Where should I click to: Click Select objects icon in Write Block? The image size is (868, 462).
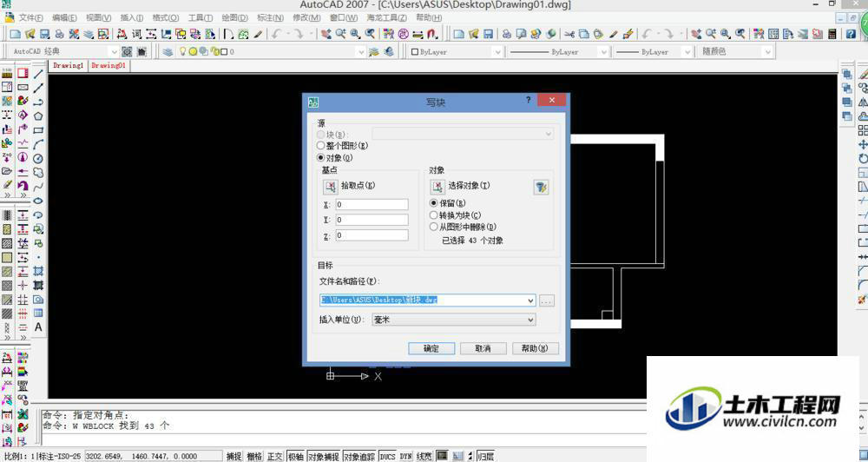(x=437, y=186)
